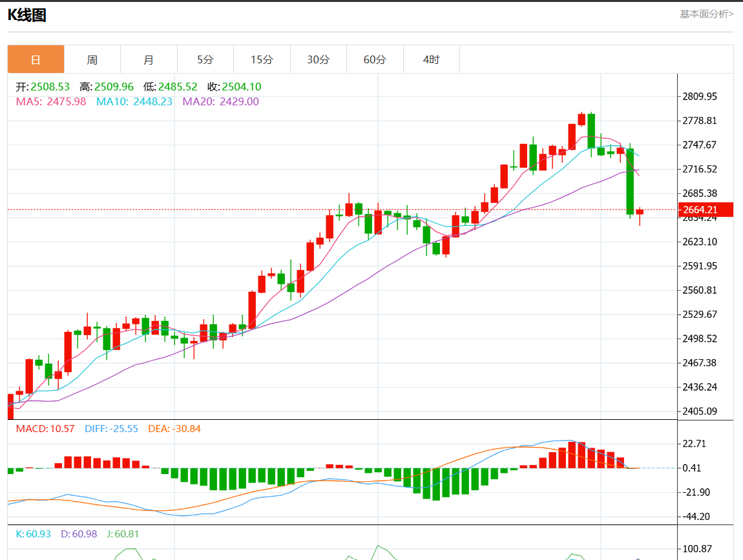Click the tall green candlestick at the far right

(x=630, y=181)
